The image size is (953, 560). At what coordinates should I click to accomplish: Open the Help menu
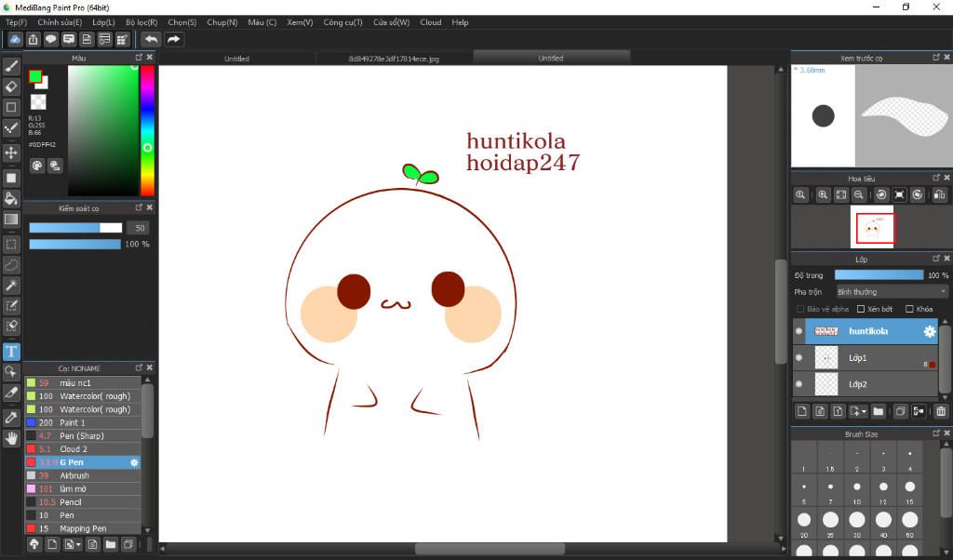pos(460,22)
